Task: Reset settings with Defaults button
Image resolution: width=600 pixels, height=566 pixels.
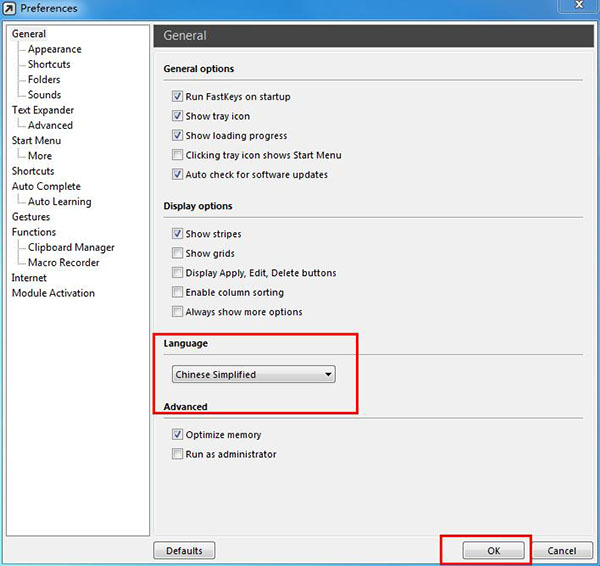Action: pyautogui.click(x=184, y=551)
